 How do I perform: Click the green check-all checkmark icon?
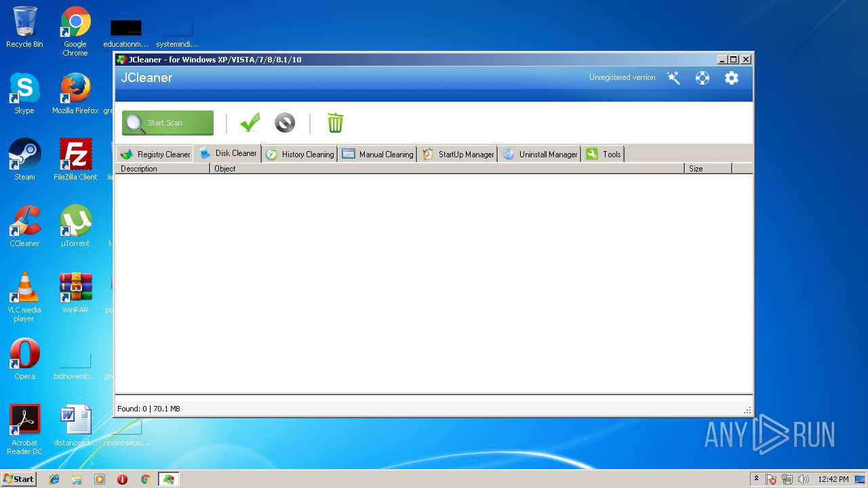click(250, 123)
